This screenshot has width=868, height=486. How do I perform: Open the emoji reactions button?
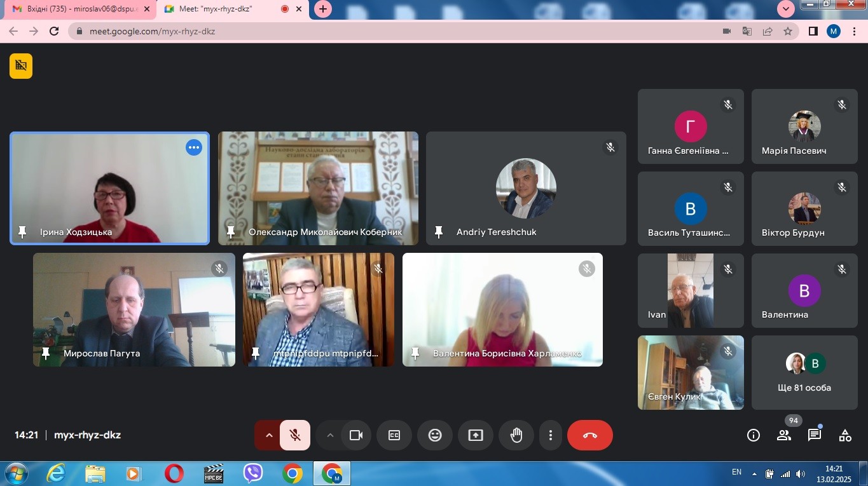pyautogui.click(x=435, y=435)
